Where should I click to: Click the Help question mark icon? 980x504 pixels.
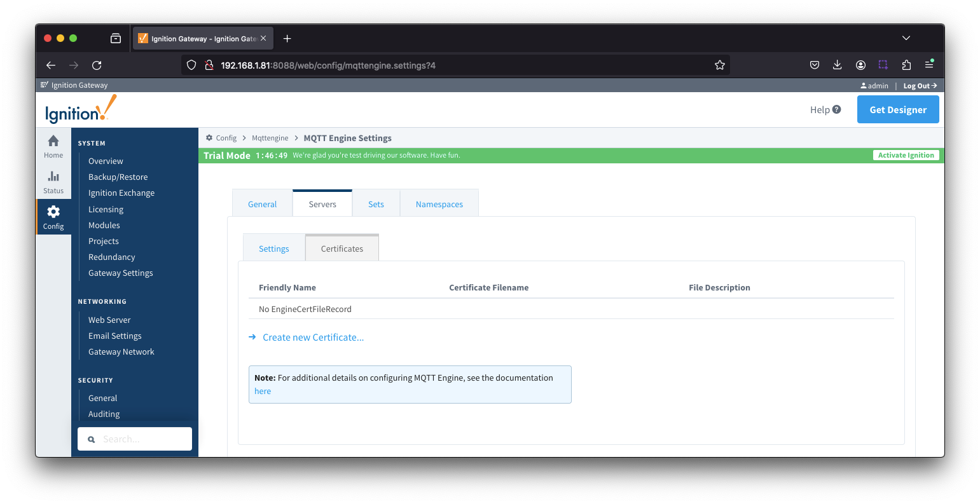[836, 109]
